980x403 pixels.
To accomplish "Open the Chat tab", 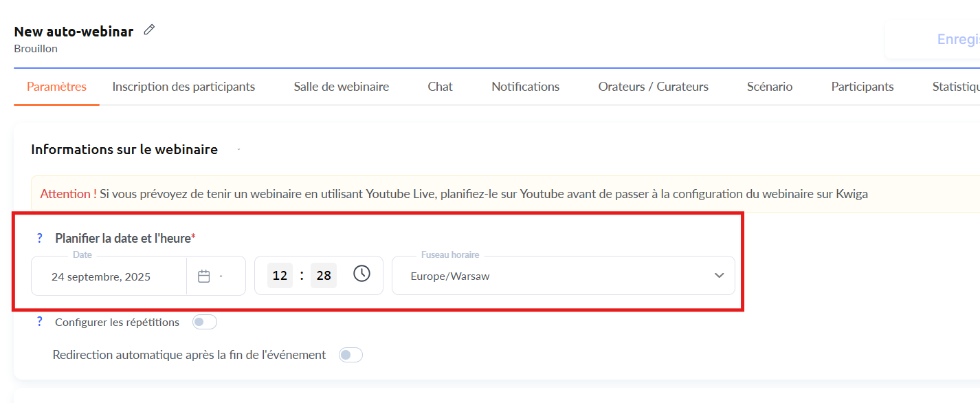I will [440, 87].
